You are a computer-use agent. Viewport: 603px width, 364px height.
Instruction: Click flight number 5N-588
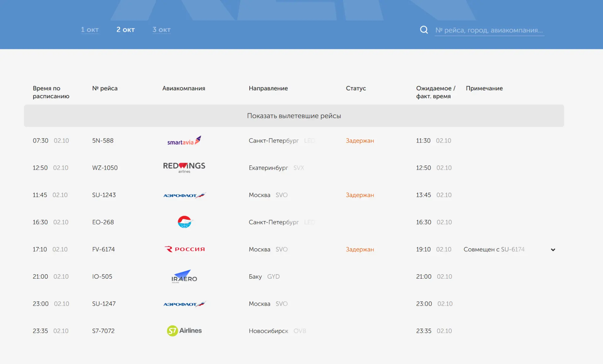point(103,141)
